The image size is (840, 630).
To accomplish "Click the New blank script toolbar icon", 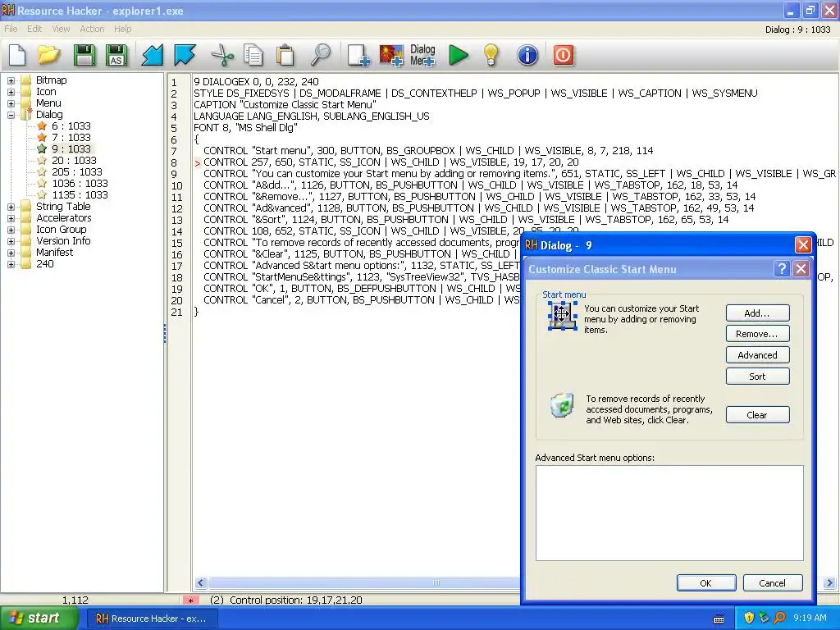I will 17,55.
